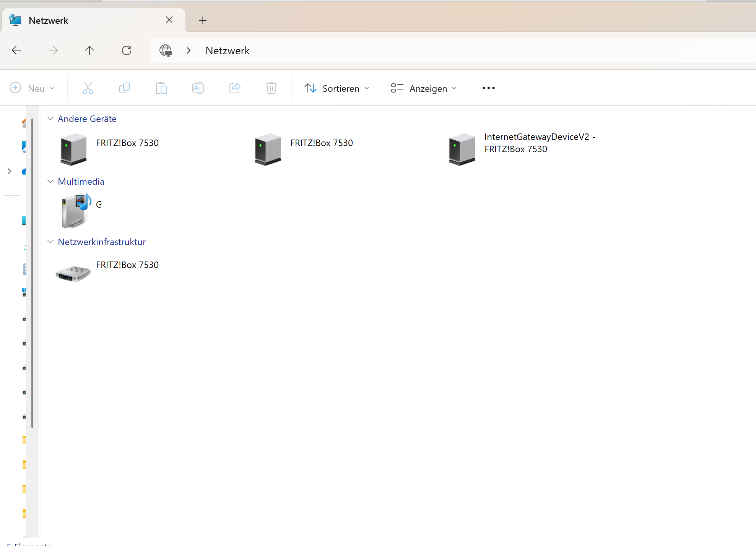Collapse the Multimedia group
The width and height of the screenshot is (756, 546).
pos(50,182)
